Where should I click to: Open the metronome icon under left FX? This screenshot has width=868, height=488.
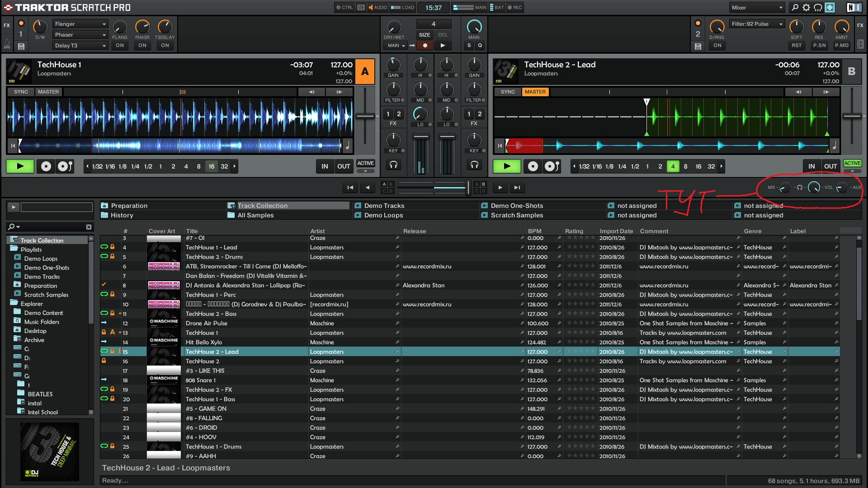[x=7, y=44]
